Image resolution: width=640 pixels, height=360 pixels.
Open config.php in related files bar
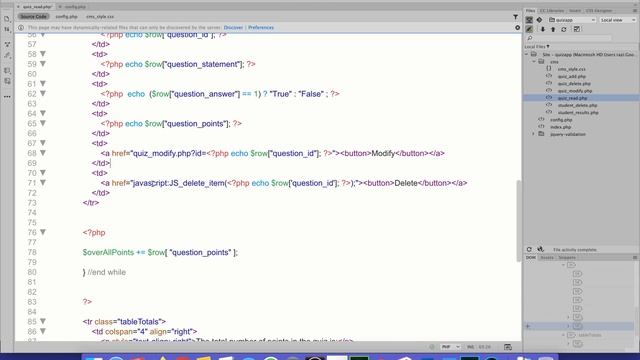66,17
